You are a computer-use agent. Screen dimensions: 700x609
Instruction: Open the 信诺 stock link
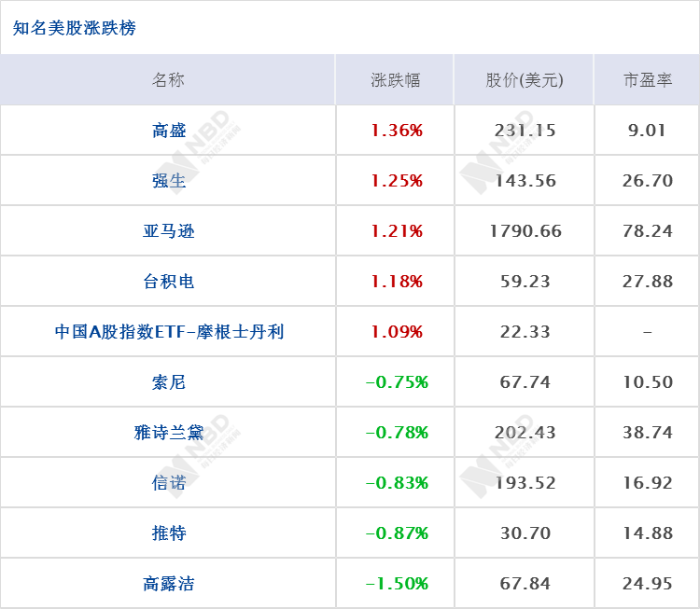tap(168, 483)
